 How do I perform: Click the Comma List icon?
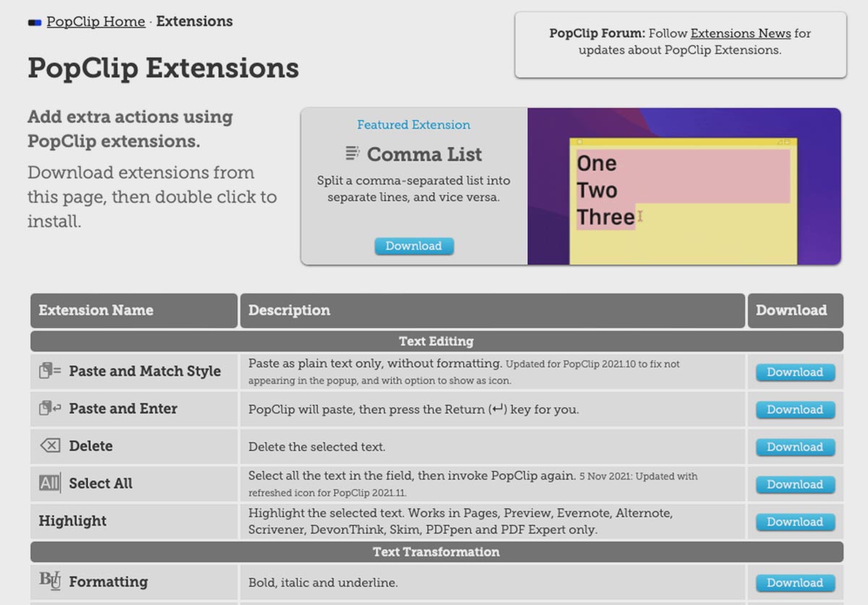pos(352,153)
